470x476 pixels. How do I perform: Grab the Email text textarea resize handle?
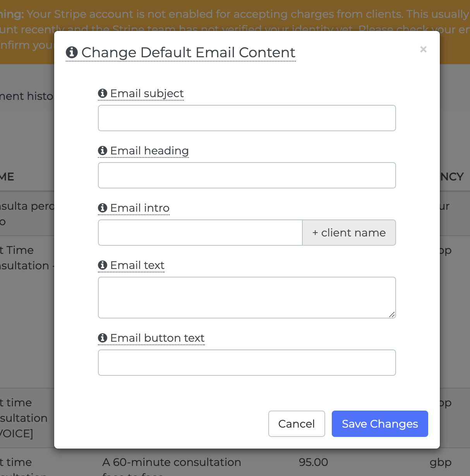(392, 315)
